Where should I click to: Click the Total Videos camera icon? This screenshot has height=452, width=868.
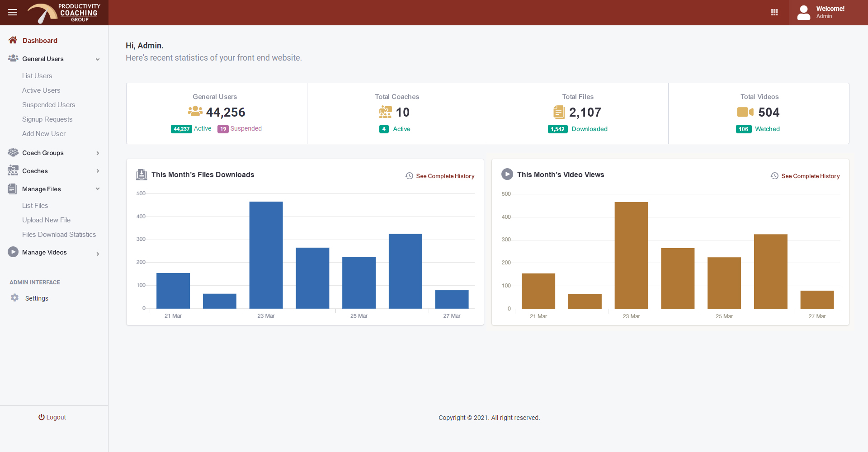745,112
